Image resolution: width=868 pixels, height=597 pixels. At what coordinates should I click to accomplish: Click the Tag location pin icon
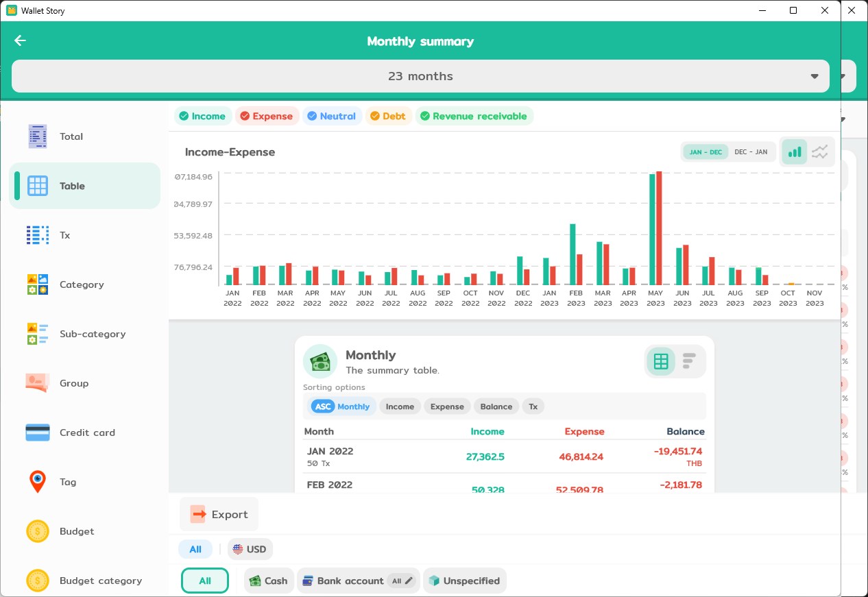pyautogui.click(x=38, y=482)
